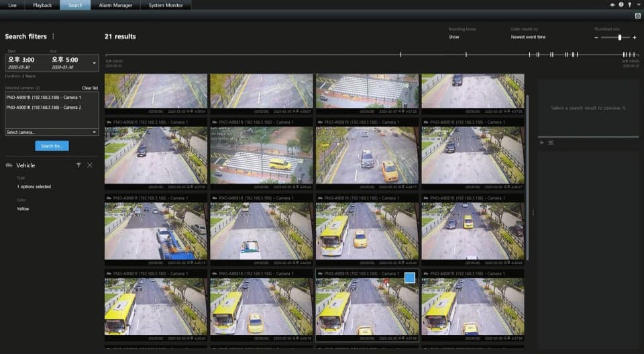Select Camera 2 in the selected cameras list

44,107
